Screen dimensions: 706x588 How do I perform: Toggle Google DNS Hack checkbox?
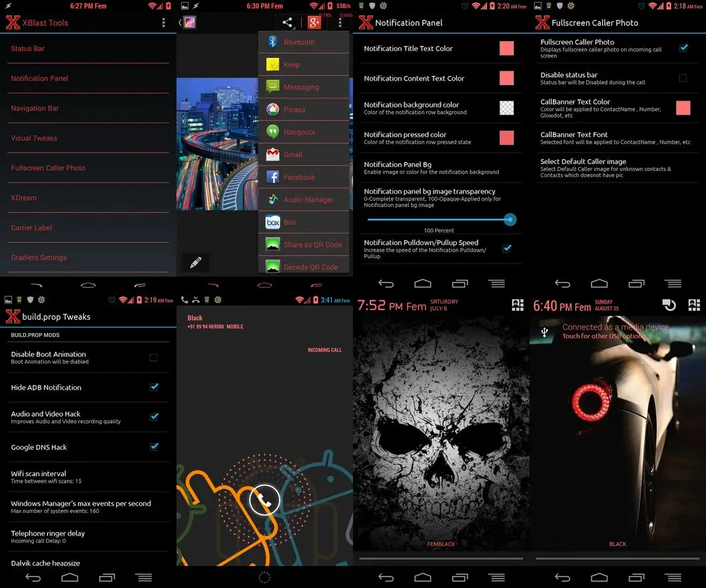(154, 446)
